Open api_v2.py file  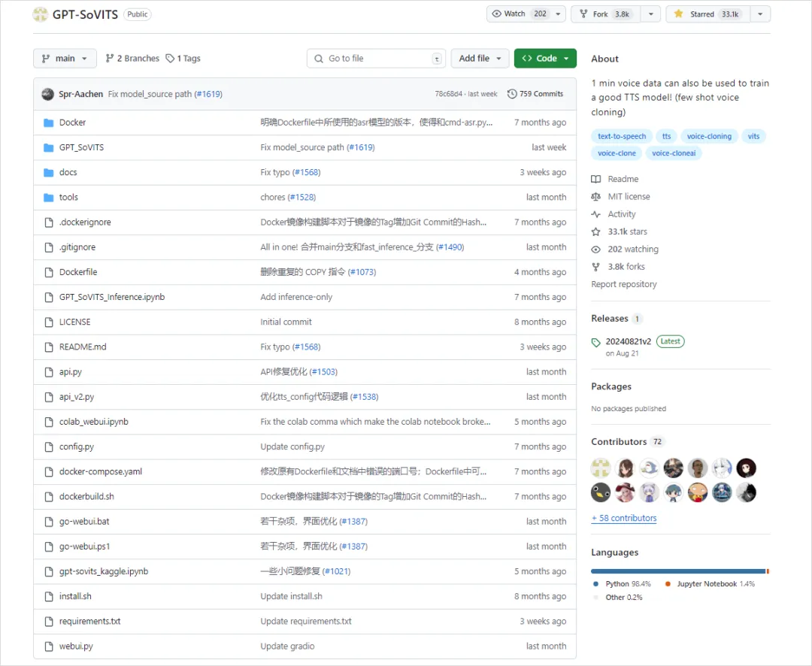77,397
